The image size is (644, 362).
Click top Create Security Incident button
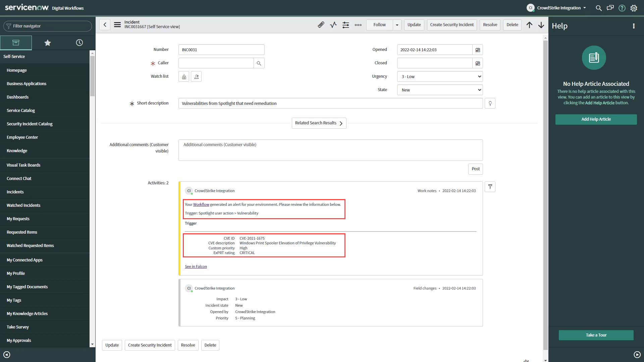tap(452, 25)
